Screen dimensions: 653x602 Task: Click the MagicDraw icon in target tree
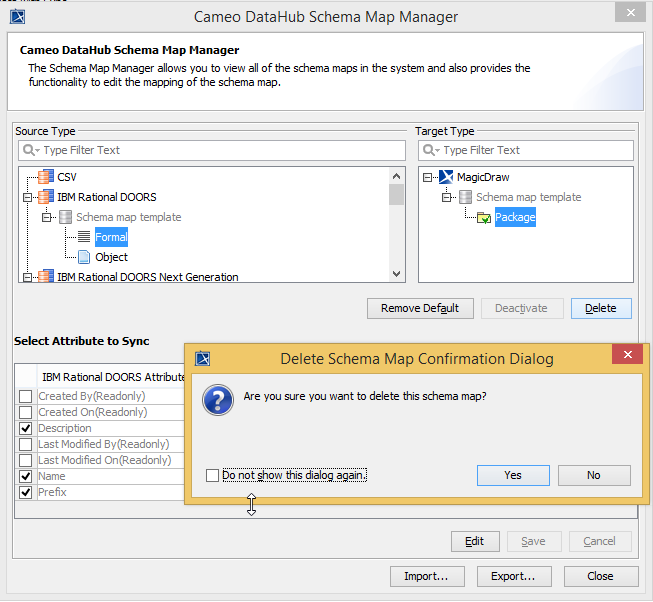[x=447, y=177]
